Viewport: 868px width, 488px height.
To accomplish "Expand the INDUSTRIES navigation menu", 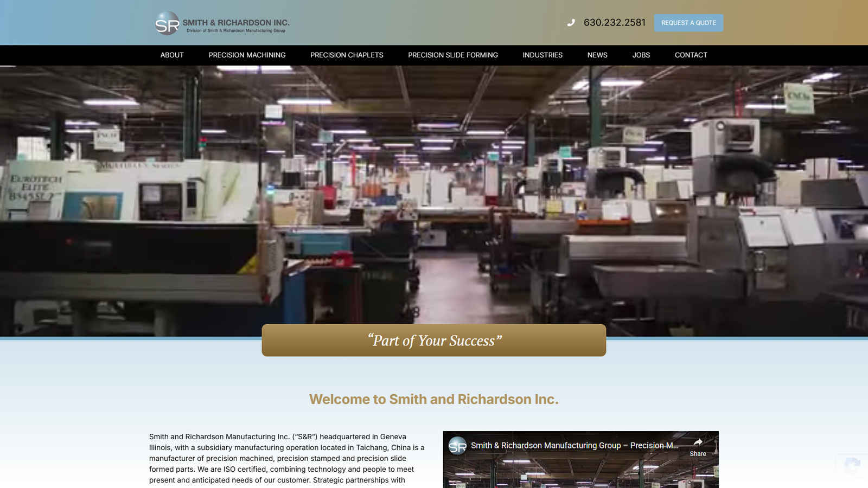I will click(542, 55).
